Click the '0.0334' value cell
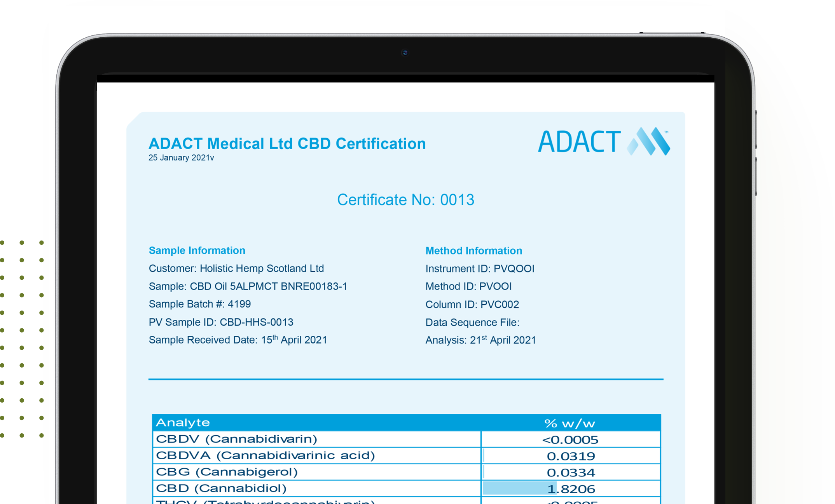This screenshot has width=835, height=504. (x=570, y=472)
